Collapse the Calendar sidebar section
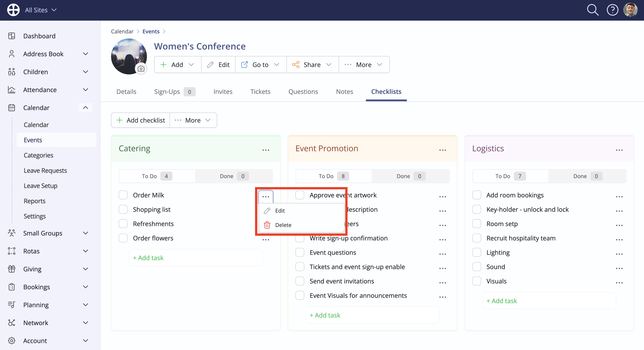The height and width of the screenshot is (350, 644). [x=86, y=108]
